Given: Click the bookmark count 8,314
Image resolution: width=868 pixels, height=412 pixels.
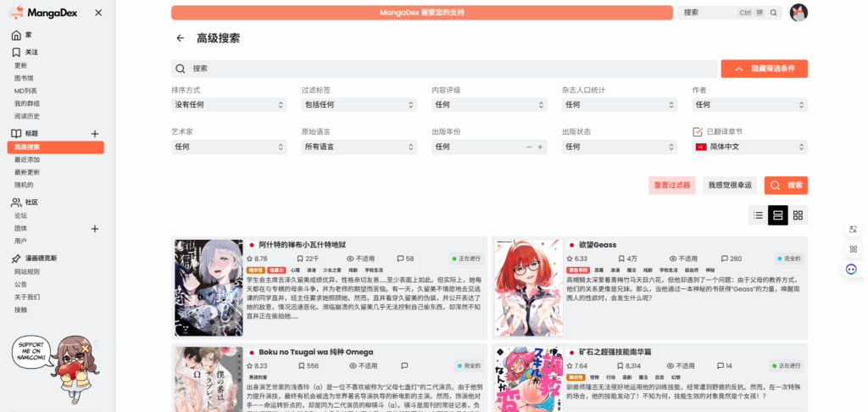Looking at the screenshot, I should coord(629,366).
